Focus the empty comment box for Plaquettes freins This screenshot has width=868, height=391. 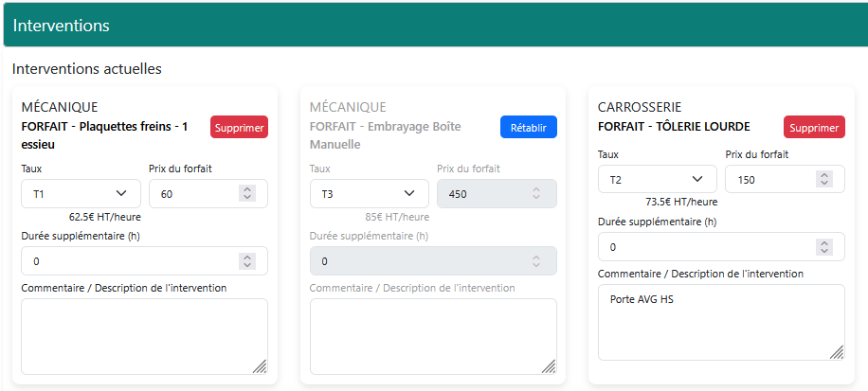point(144,336)
